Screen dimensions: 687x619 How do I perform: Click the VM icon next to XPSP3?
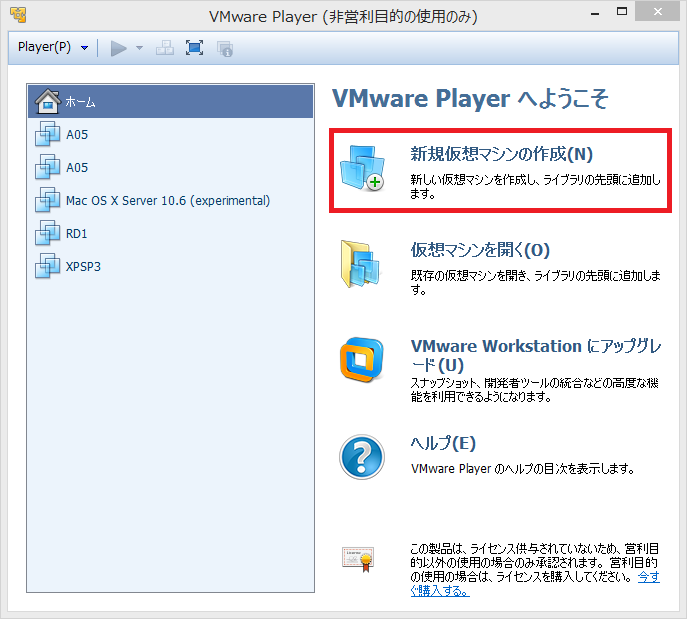[47, 265]
